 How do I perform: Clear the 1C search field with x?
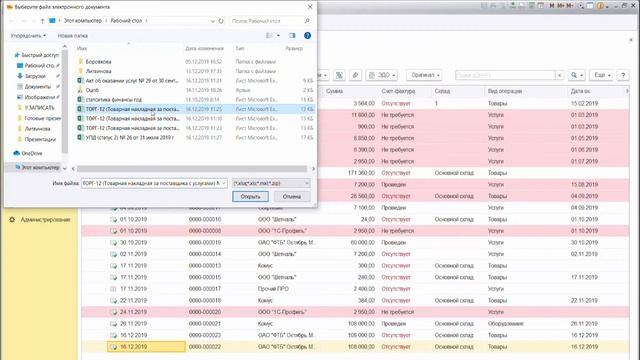[559, 75]
